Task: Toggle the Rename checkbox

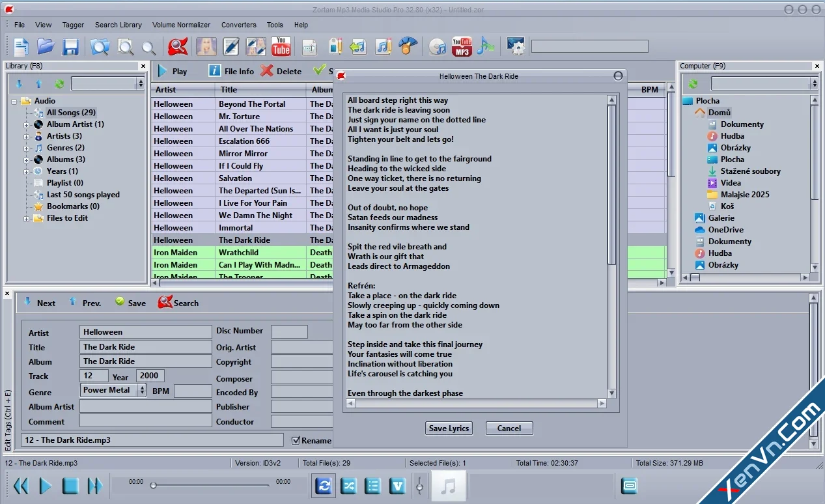Action: coord(296,440)
